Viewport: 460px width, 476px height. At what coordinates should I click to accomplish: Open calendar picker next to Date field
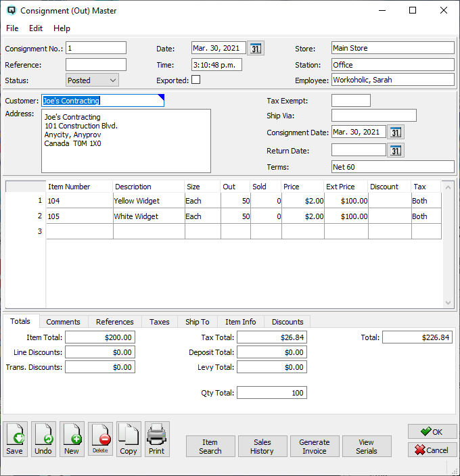point(256,48)
